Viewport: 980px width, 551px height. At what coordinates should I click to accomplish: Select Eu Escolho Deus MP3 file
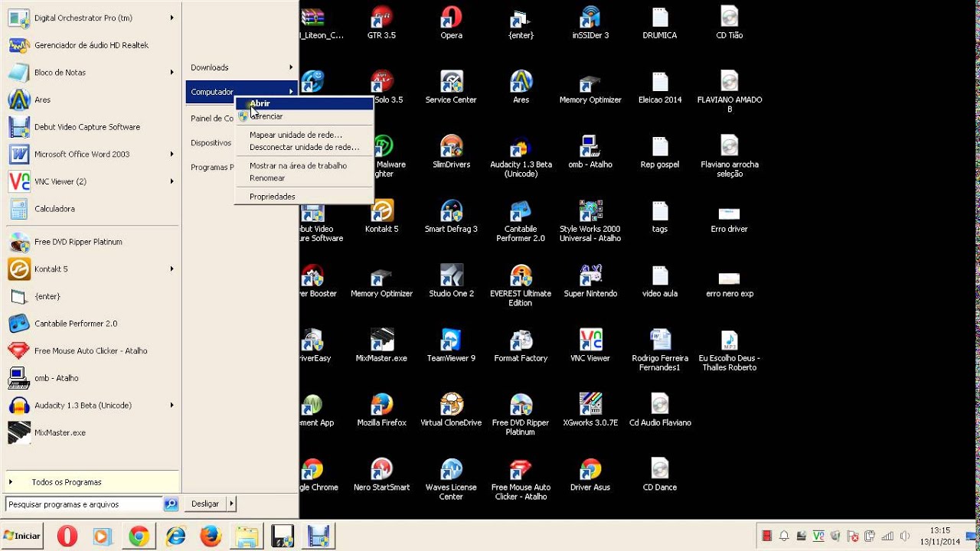click(x=729, y=350)
